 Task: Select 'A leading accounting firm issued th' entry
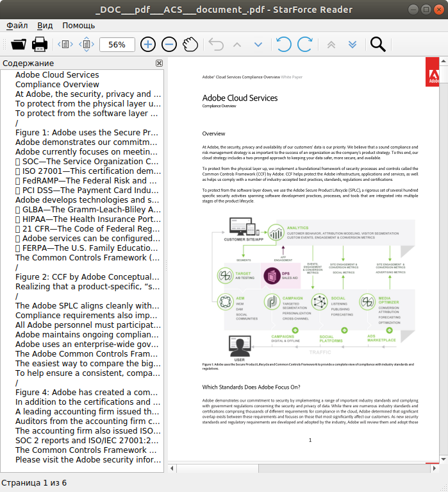coord(87,412)
